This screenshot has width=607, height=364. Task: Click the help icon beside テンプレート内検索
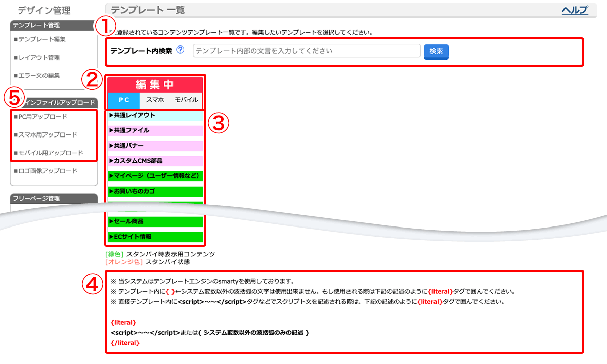[x=181, y=50]
